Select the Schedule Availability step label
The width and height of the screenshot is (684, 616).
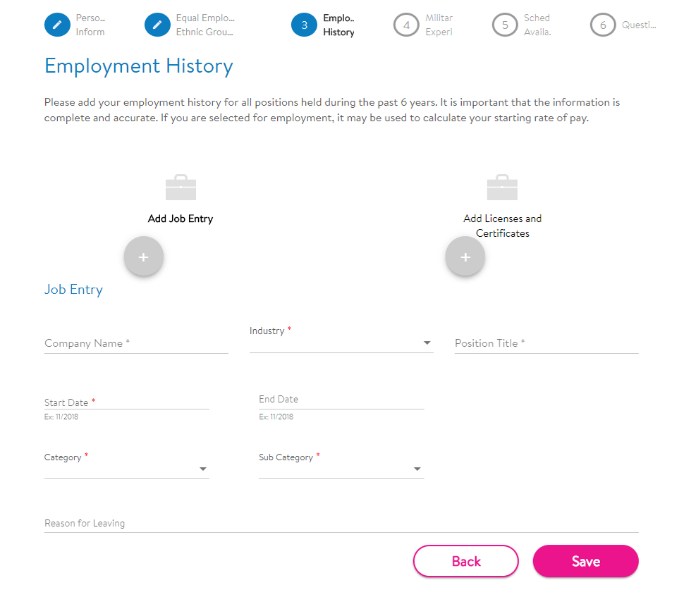pyautogui.click(x=537, y=25)
